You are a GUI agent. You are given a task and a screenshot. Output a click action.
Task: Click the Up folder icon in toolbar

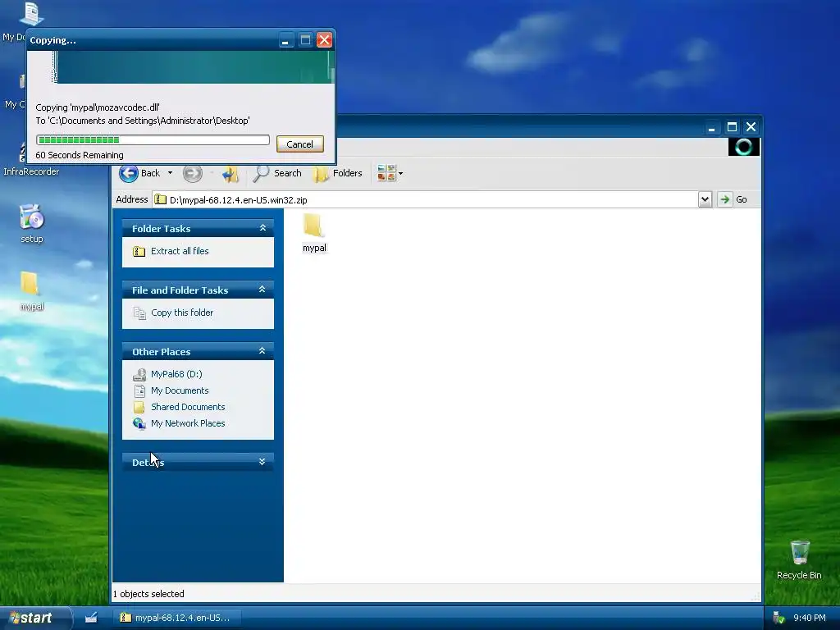coord(231,174)
